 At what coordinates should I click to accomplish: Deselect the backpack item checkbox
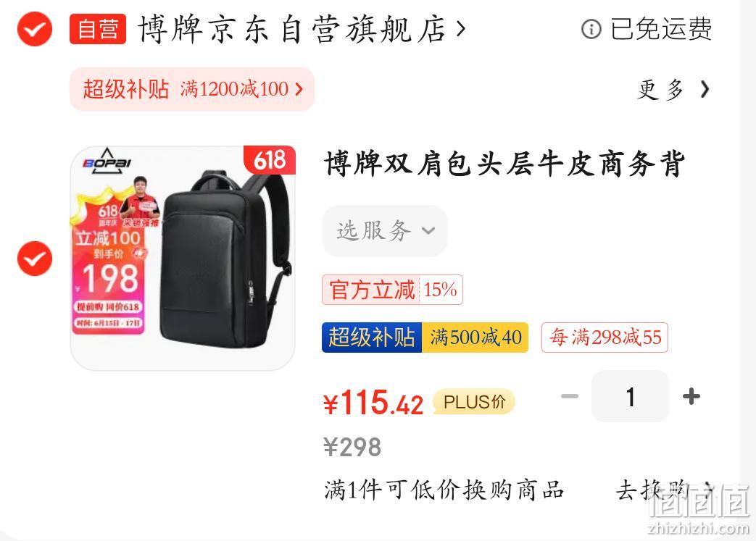coord(35,259)
